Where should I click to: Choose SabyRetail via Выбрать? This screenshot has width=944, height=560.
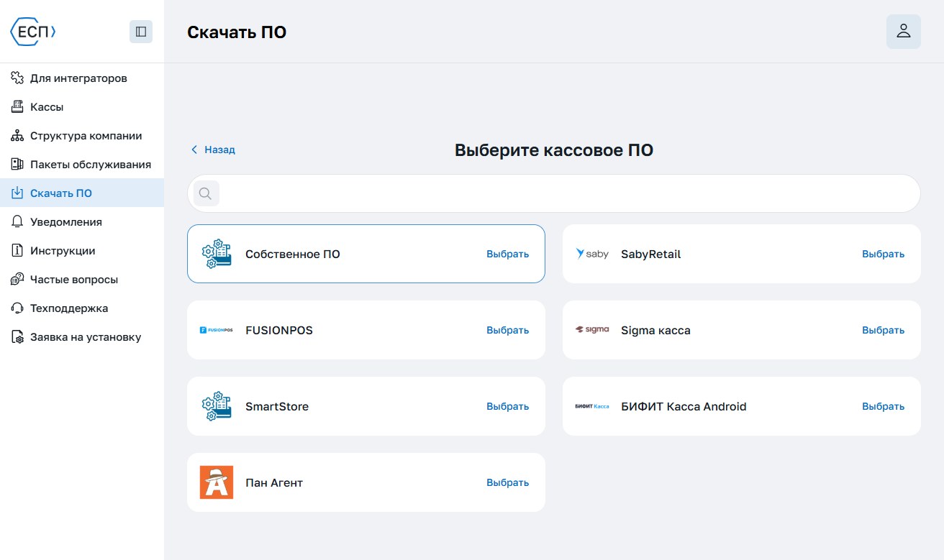click(x=883, y=254)
